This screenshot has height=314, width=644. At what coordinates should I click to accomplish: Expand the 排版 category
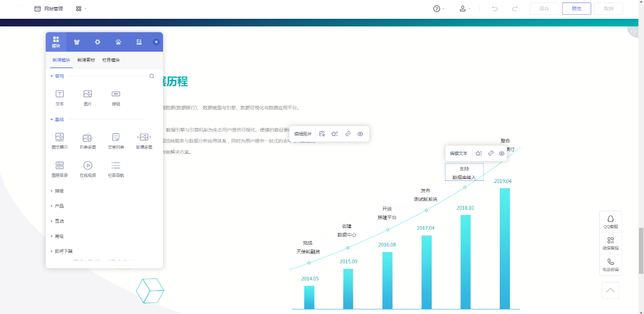57,191
